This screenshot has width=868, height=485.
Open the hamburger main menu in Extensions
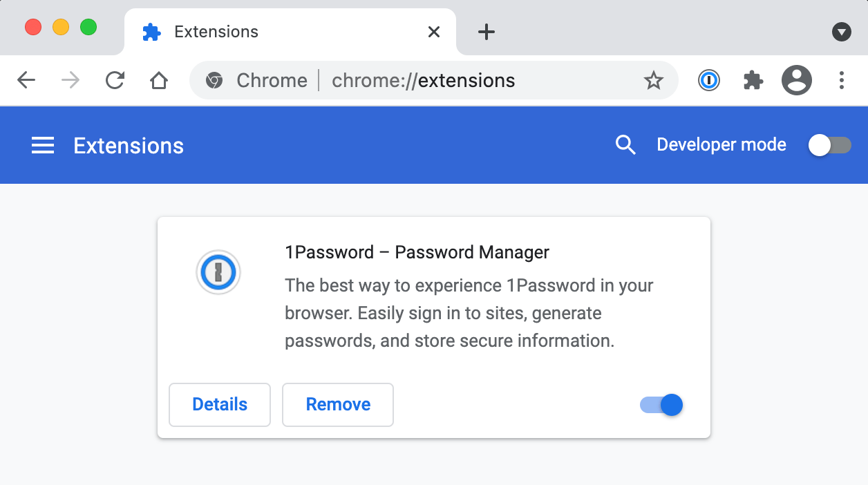tap(43, 145)
